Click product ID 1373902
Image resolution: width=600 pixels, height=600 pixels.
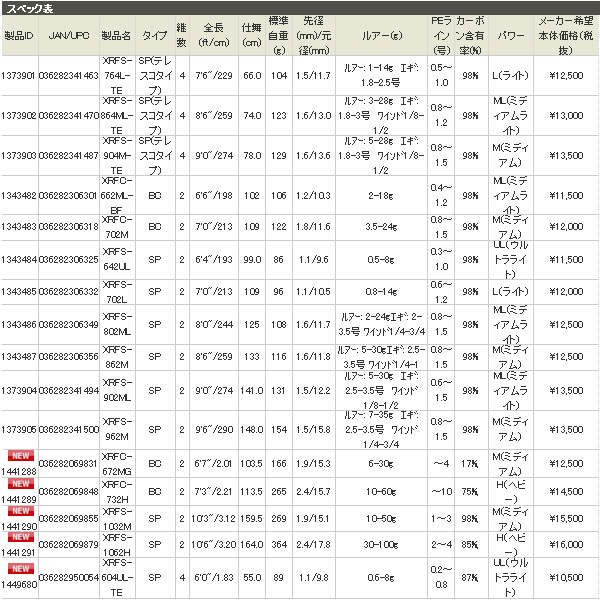pyautogui.click(x=19, y=116)
